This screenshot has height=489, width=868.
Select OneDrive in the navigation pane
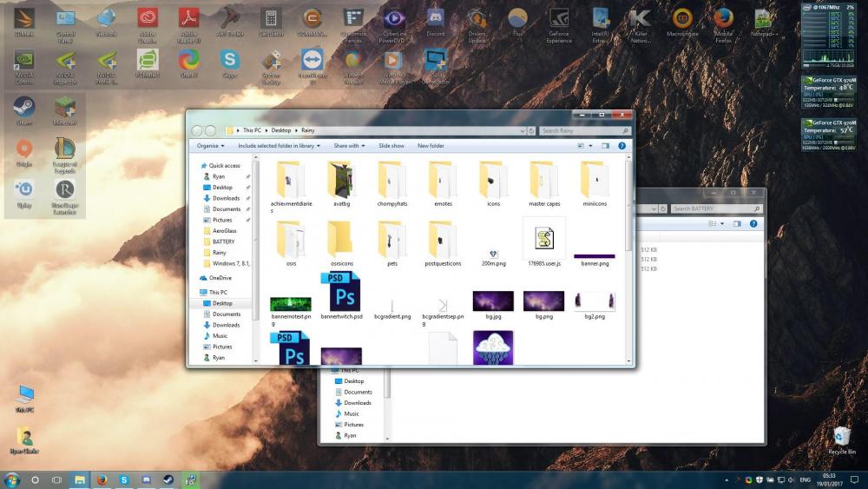tap(220, 278)
